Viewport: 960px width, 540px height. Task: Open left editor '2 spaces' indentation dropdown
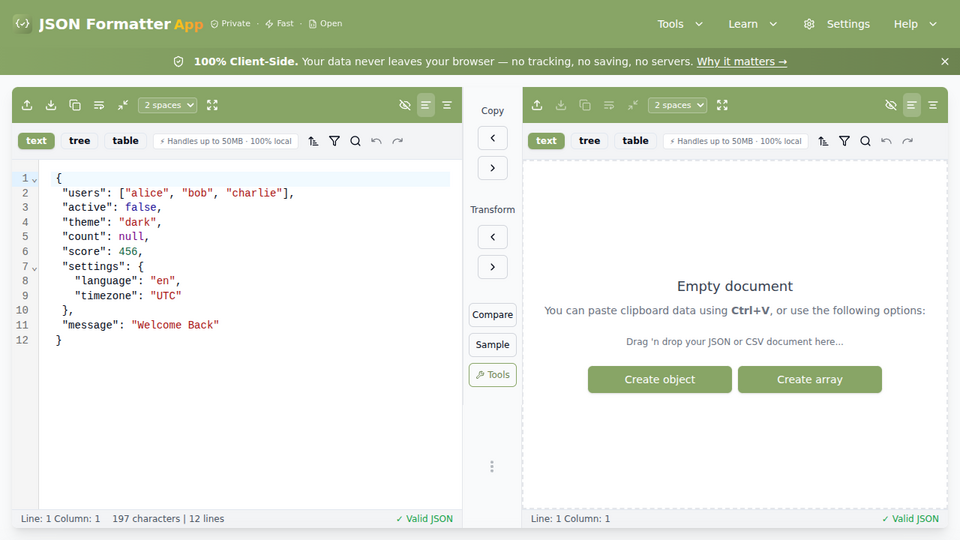(x=168, y=105)
